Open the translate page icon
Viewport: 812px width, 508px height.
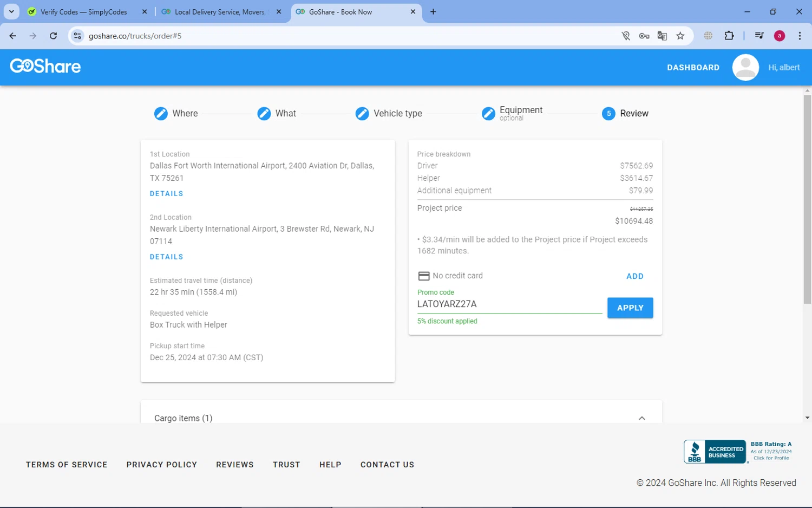662,36
